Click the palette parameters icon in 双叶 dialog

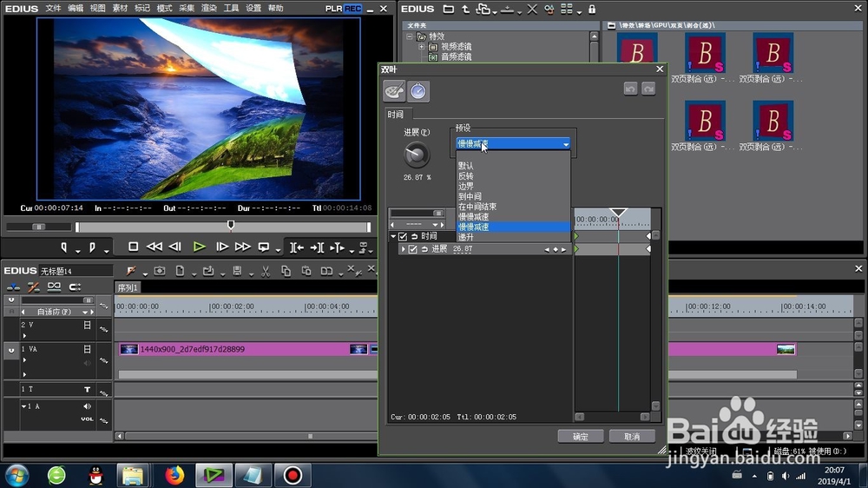(x=394, y=91)
